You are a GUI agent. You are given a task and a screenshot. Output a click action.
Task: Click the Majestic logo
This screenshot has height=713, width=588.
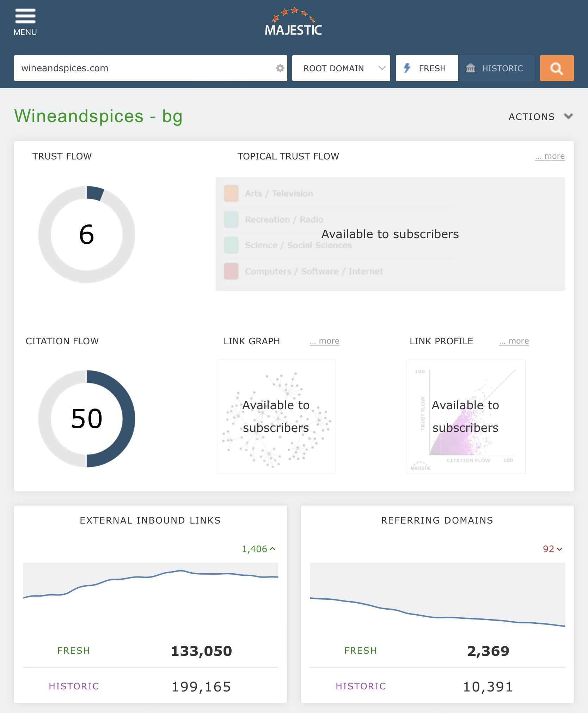294,22
